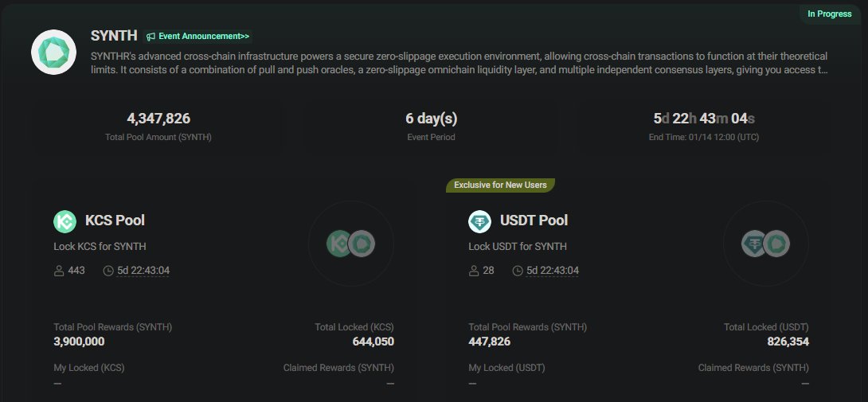Click the Event Period label

pyautogui.click(x=432, y=137)
